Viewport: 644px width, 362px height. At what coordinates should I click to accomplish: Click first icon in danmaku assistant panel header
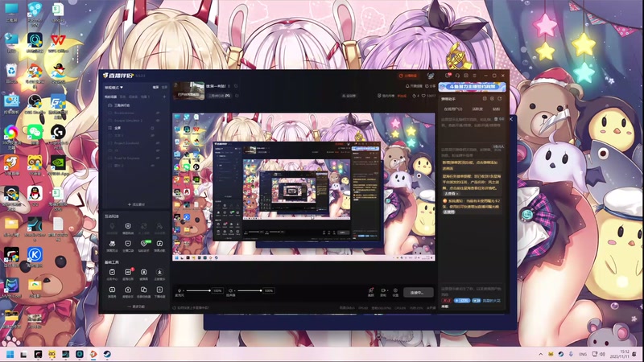(x=485, y=99)
